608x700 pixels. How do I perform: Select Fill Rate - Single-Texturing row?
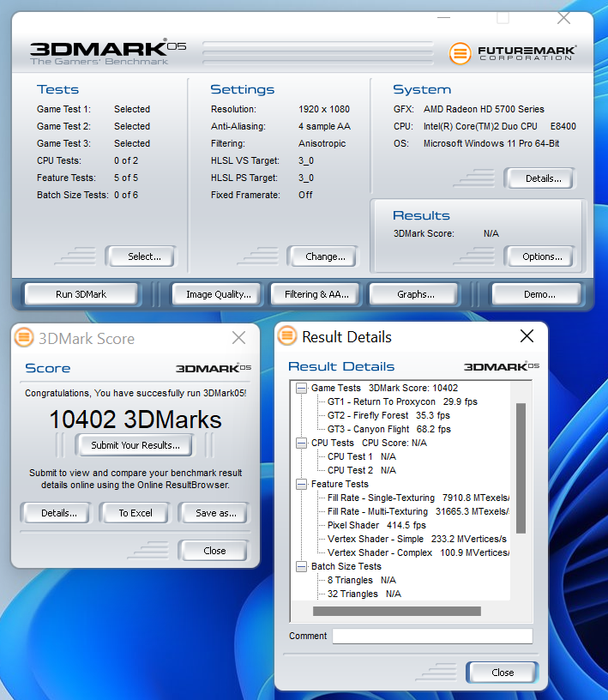pyautogui.click(x=418, y=498)
